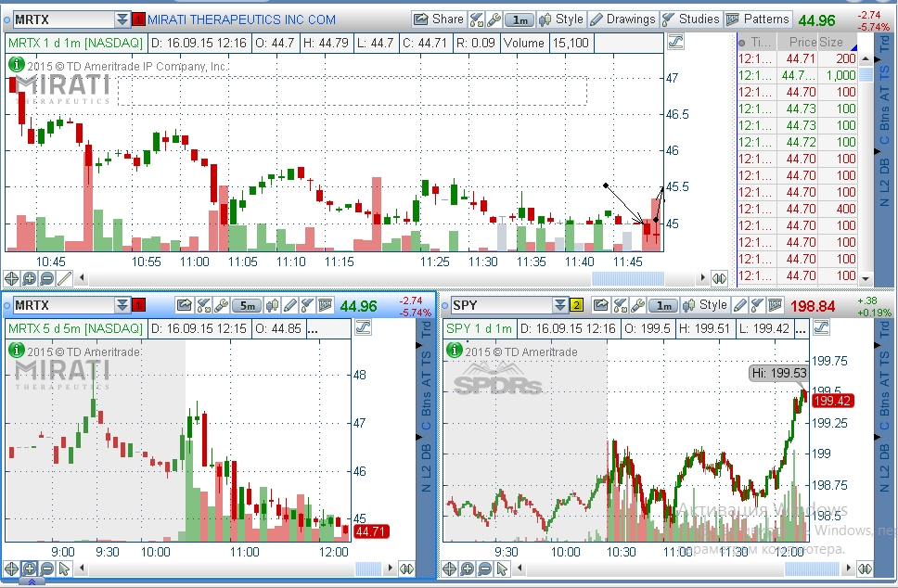Open DB side tab on top chart
The width and height of the screenshot is (898, 588).
pos(885,166)
